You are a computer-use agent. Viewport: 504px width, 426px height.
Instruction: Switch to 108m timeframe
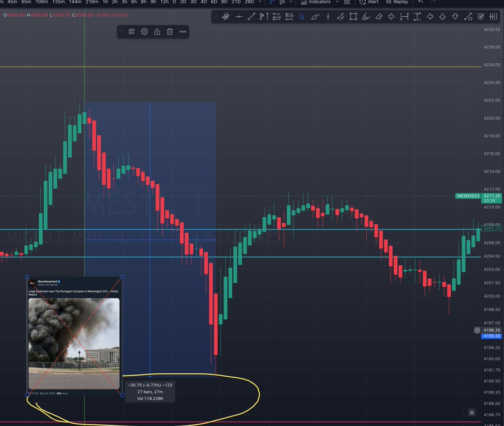[x=41, y=2]
